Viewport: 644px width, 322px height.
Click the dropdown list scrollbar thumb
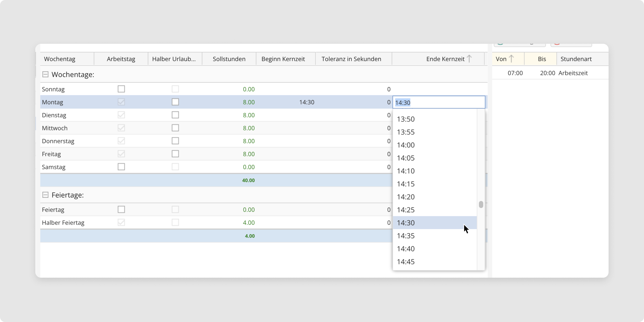[x=481, y=205]
